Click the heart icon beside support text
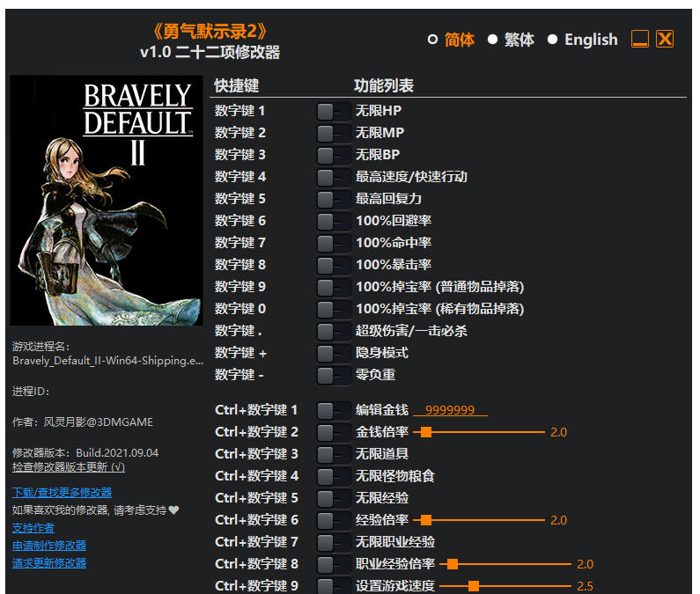Viewport: 700px width, 594px height. (173, 510)
